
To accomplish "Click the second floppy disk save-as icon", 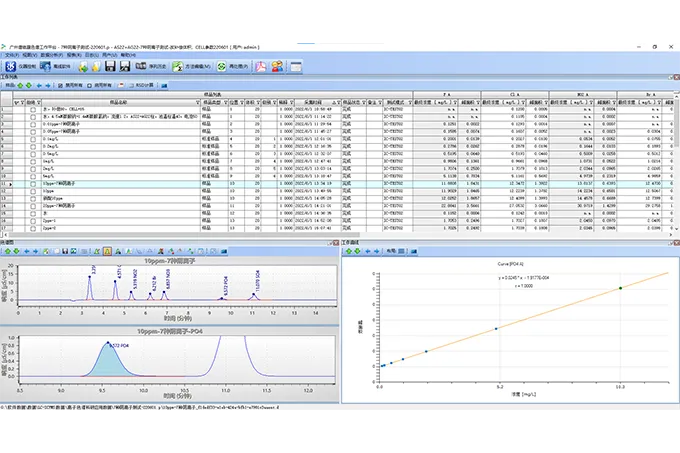I will [125, 66].
